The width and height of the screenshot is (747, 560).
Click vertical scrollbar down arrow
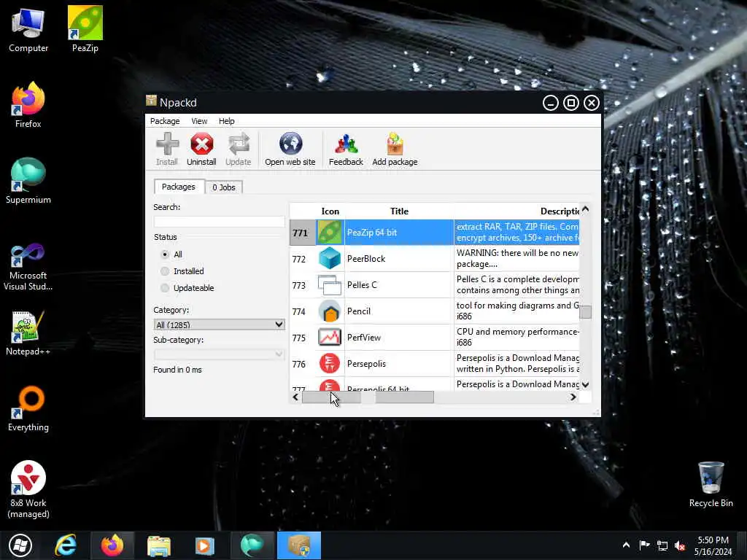(586, 385)
